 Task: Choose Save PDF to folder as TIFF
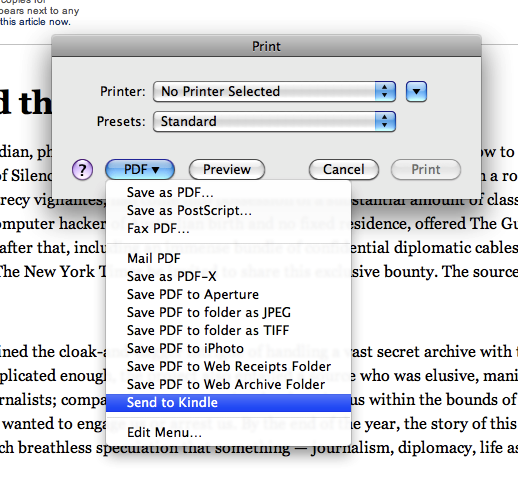pos(228,330)
